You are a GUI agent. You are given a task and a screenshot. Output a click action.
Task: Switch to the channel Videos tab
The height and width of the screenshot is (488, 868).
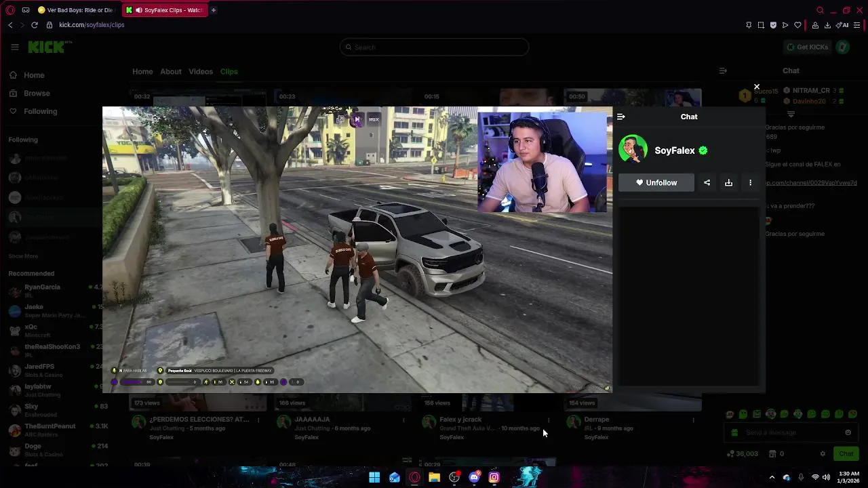201,71
